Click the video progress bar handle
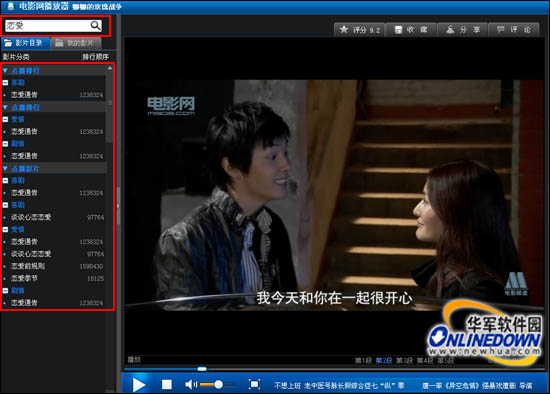This screenshot has width=550, height=394. point(202,369)
